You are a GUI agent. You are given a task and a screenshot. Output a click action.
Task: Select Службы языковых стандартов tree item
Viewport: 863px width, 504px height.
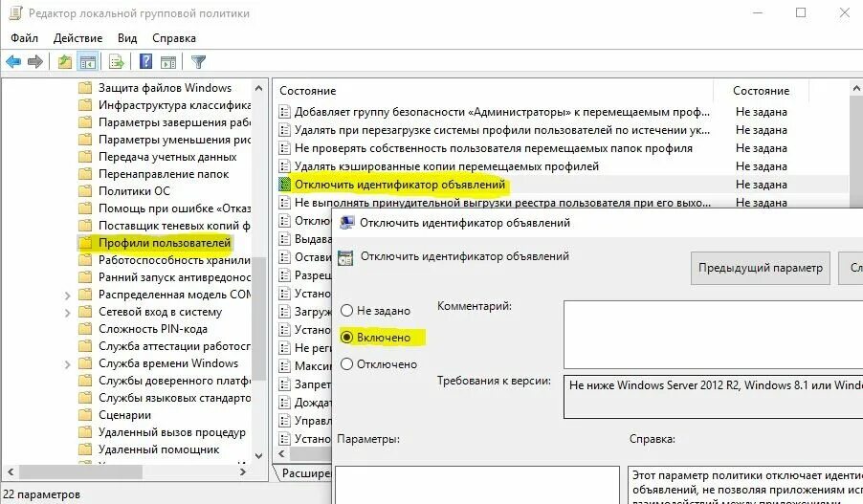[174, 398]
